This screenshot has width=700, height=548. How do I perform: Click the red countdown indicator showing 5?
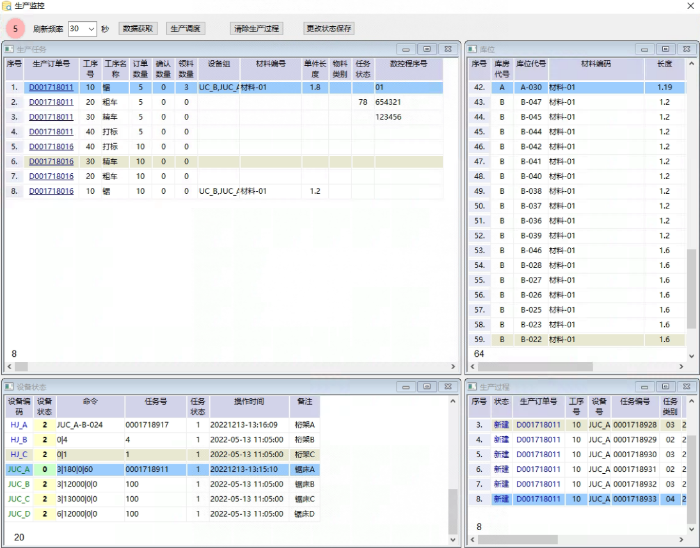click(x=16, y=28)
